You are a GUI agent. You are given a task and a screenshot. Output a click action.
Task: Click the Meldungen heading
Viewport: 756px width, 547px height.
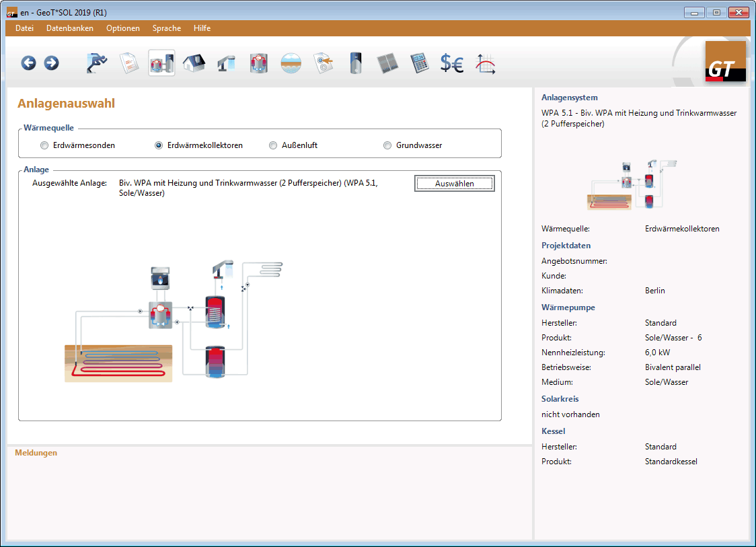(36, 452)
